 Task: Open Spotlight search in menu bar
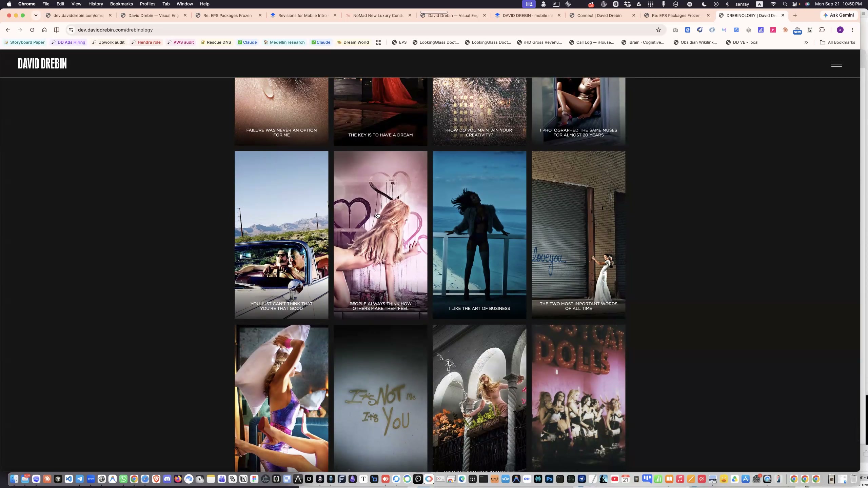point(785,4)
